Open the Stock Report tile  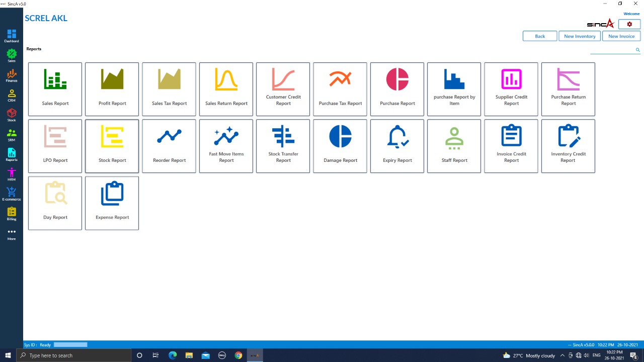point(112,146)
